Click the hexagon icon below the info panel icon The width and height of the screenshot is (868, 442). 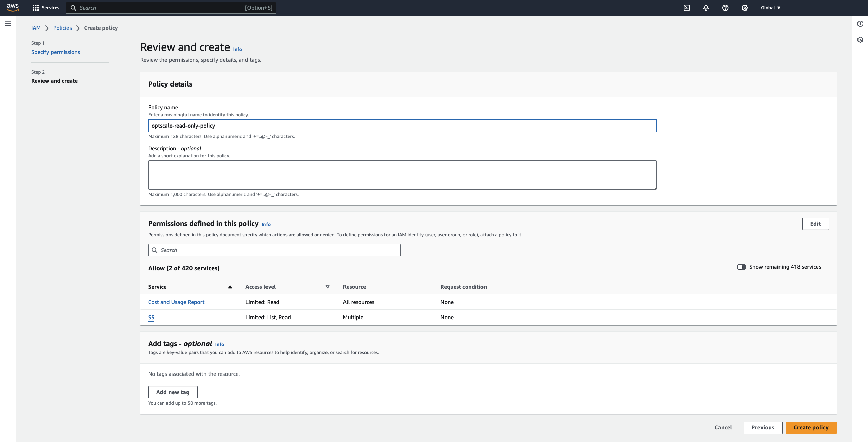coord(860,40)
